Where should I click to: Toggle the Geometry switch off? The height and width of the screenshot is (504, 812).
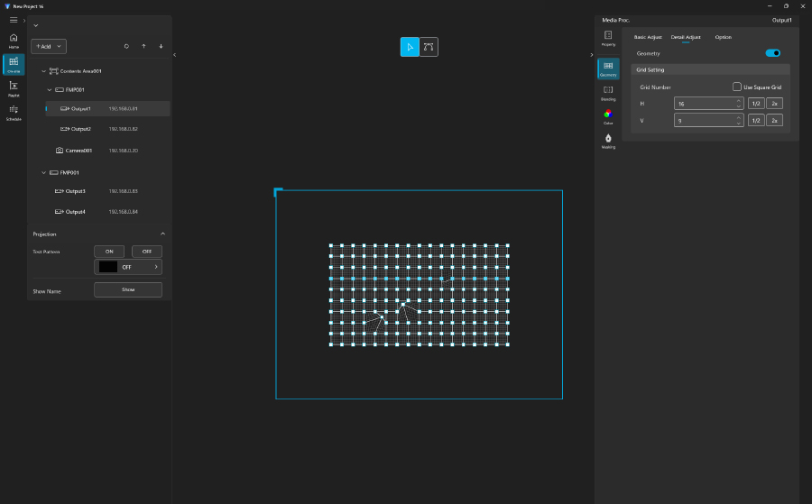point(773,53)
